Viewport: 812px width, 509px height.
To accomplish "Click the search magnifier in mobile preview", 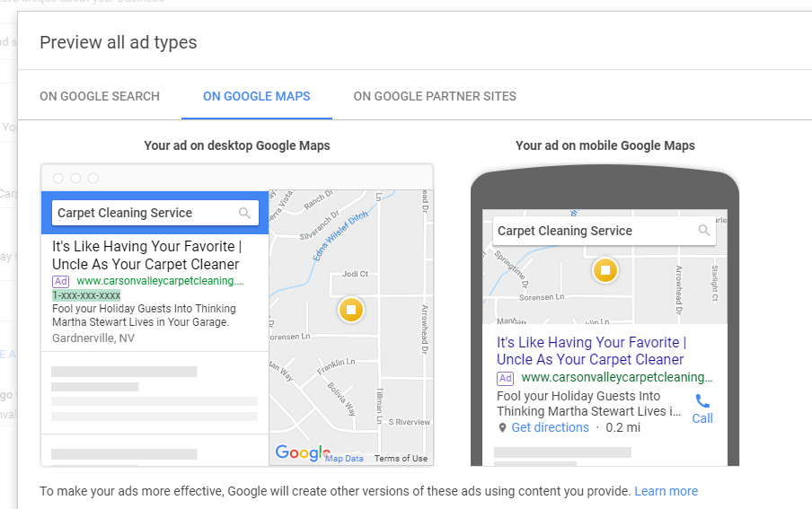I will coord(704,231).
